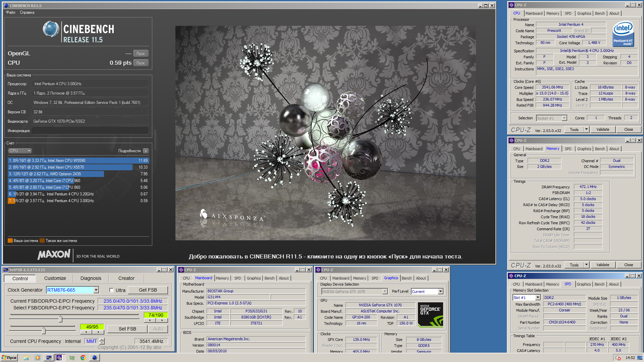This screenshot has height=362, width=644.
Task: Click the Cinebench sphere logo in header
Action: tap(51, 29)
